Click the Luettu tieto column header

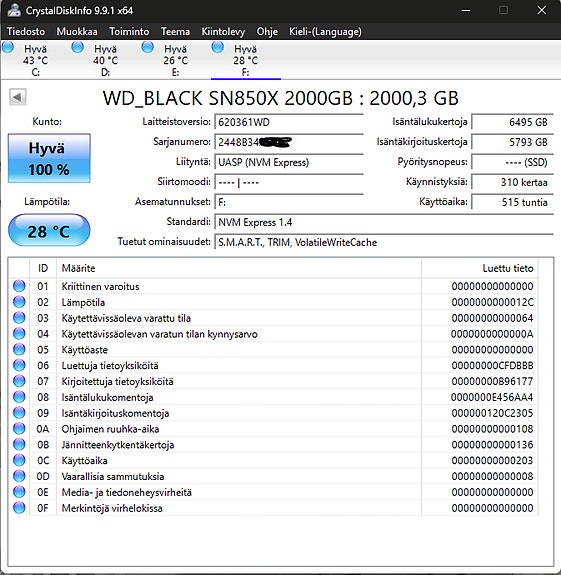pos(480,268)
